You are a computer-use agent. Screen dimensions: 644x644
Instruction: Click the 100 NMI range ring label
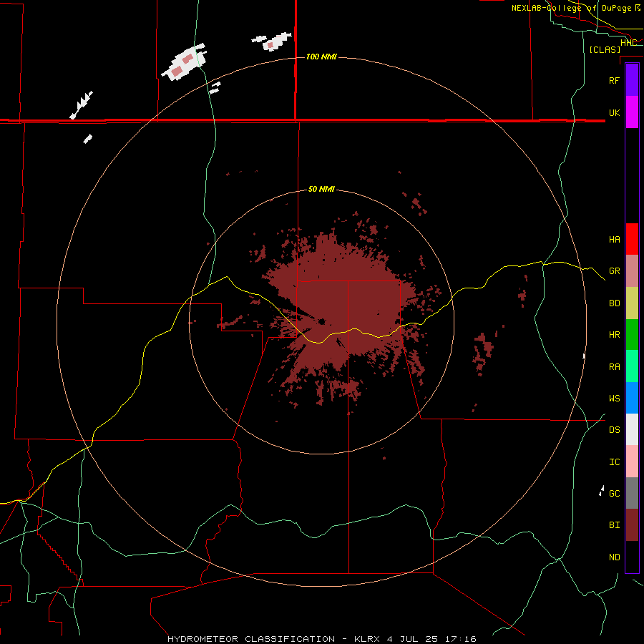pos(321,57)
